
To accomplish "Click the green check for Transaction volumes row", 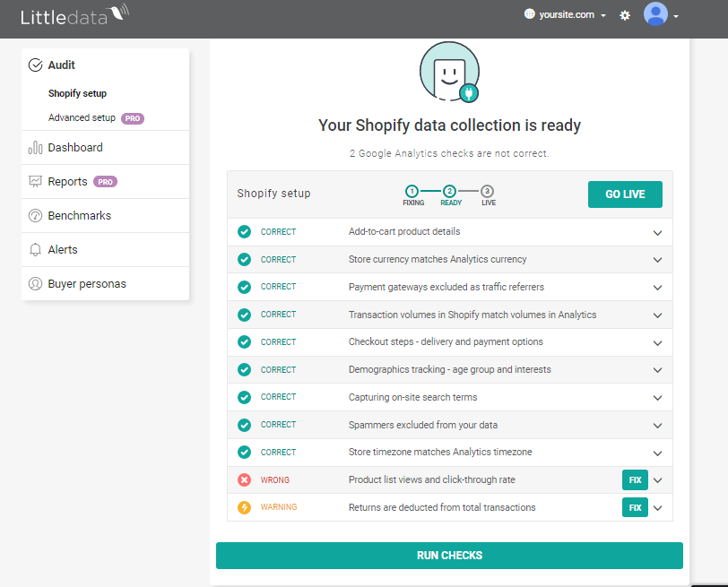I will pos(244,315).
